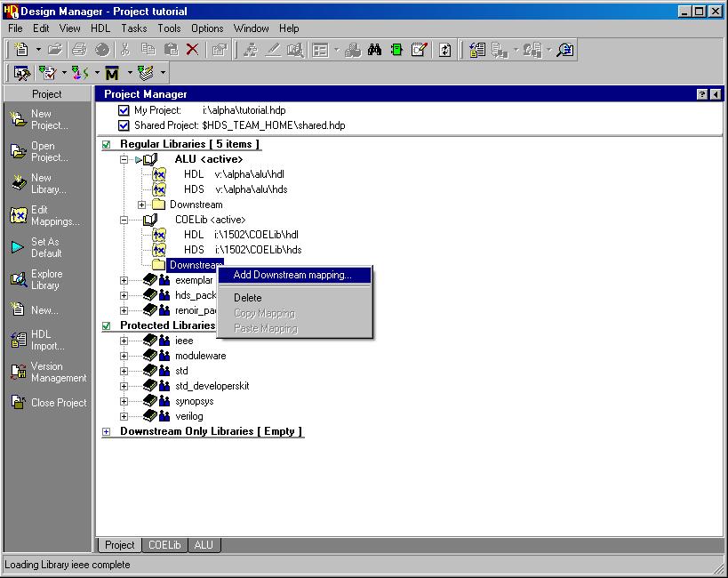Collapse the ALU library tree node

click(124, 159)
